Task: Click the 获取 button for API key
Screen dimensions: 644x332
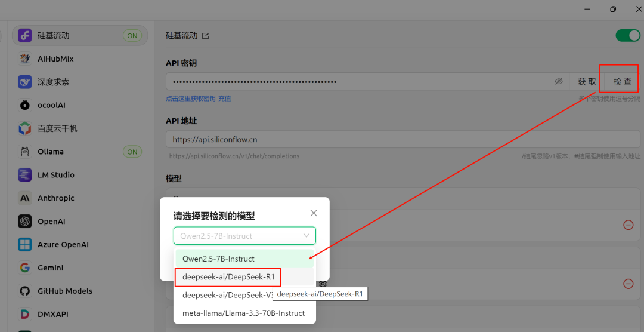Action: click(x=587, y=81)
